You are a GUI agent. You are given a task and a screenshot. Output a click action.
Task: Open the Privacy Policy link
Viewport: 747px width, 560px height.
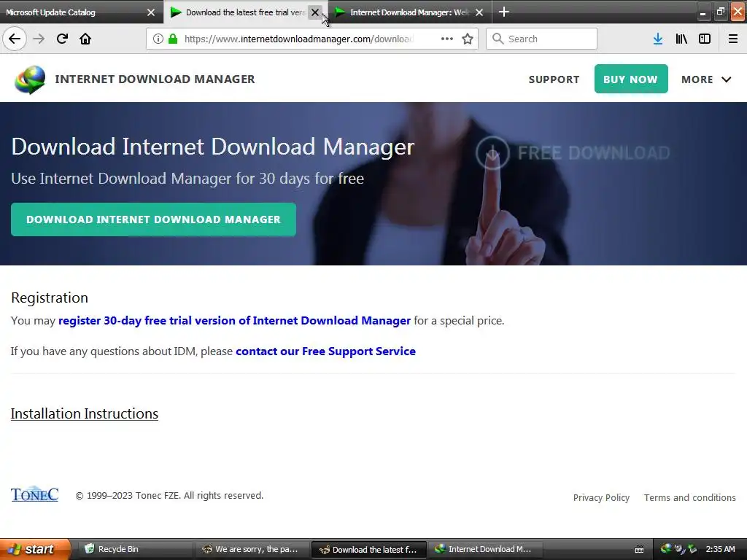tap(601, 497)
